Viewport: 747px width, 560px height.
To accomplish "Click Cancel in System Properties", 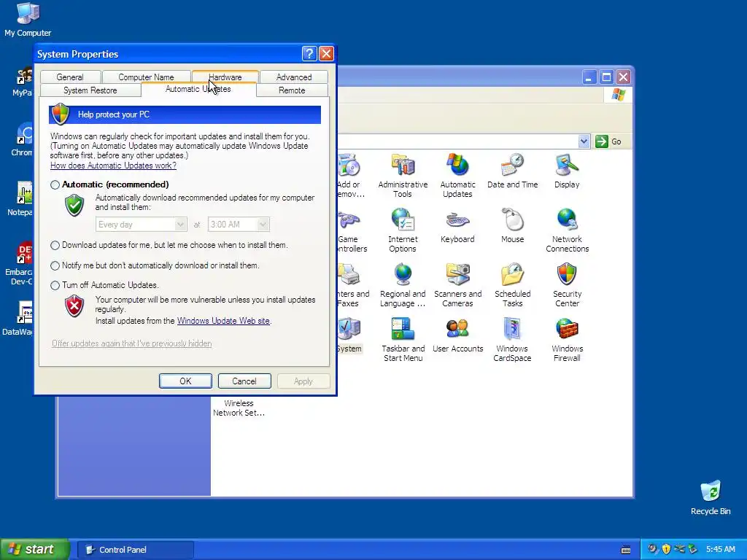I will tap(244, 381).
